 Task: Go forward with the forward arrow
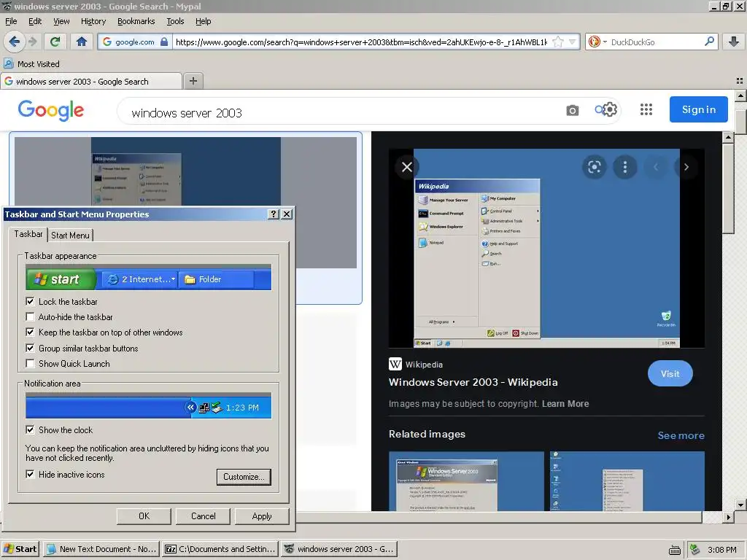[x=32, y=42]
